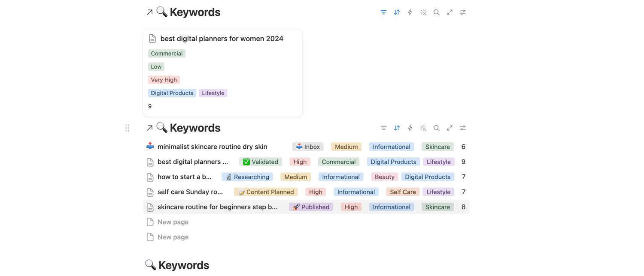Click drag handle beside second Keywords heading
Image resolution: width=644 pixels, height=276 pixels.
tap(128, 128)
